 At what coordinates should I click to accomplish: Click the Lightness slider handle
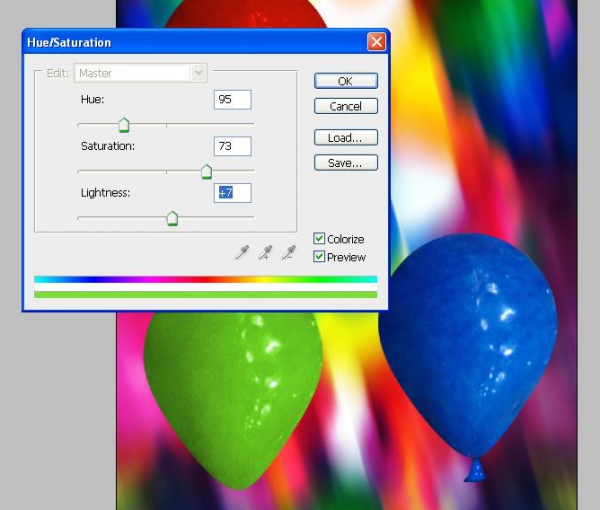coord(172,218)
